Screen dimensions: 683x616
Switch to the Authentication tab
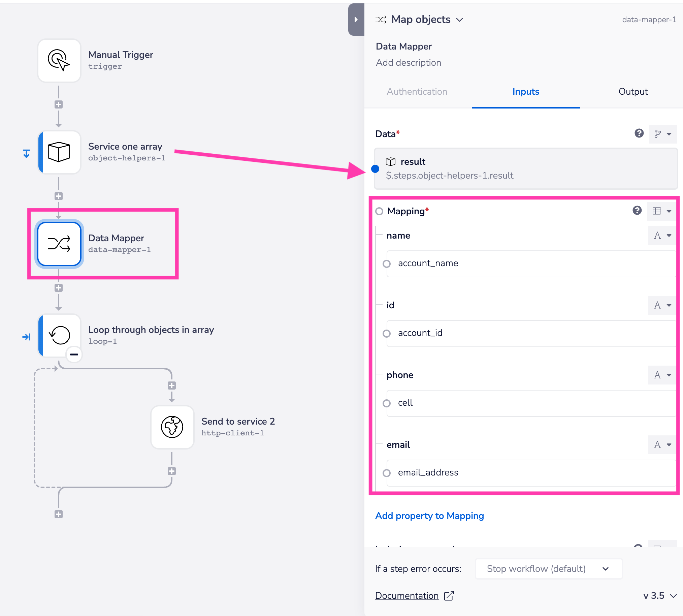tap(416, 91)
